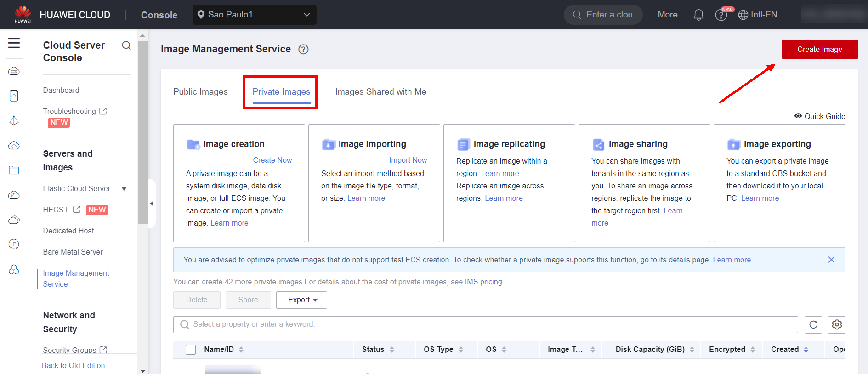The height and width of the screenshot is (374, 868).
Task: Click the notification bell icon
Action: point(698,15)
